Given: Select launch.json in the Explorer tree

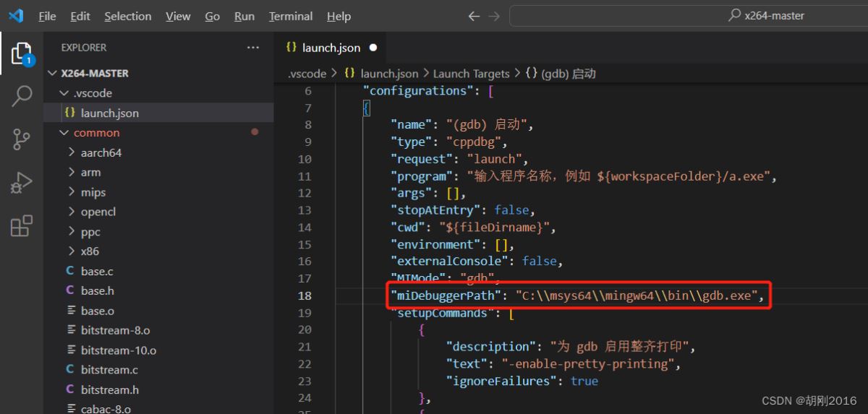Looking at the screenshot, I should pyautogui.click(x=158, y=113).
